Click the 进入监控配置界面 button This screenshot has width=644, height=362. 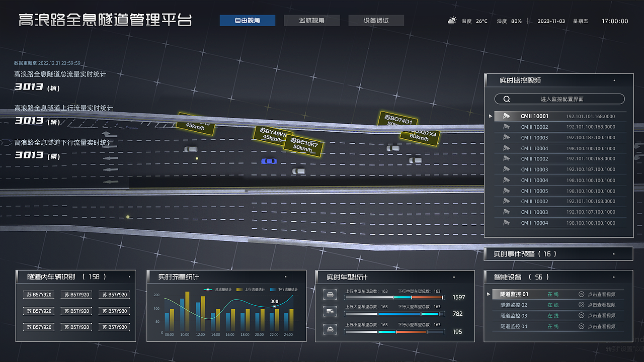click(562, 99)
